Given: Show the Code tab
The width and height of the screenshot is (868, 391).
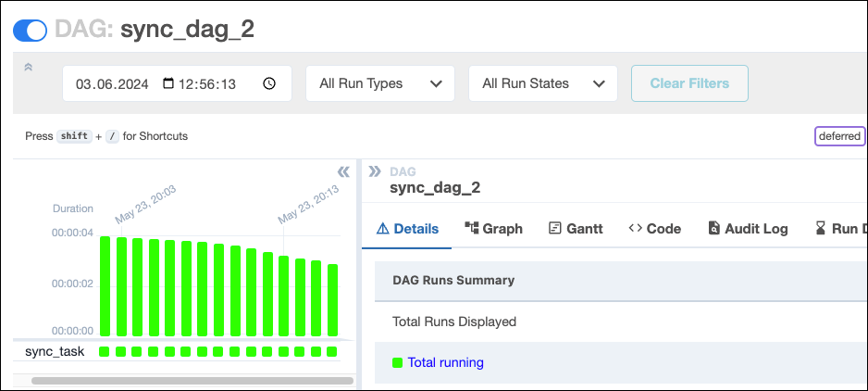Looking at the screenshot, I should [x=654, y=229].
